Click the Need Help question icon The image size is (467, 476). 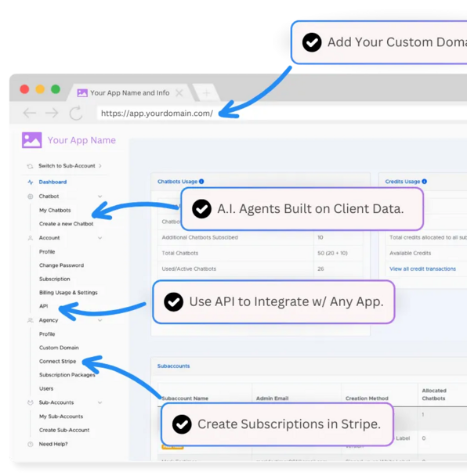click(31, 444)
